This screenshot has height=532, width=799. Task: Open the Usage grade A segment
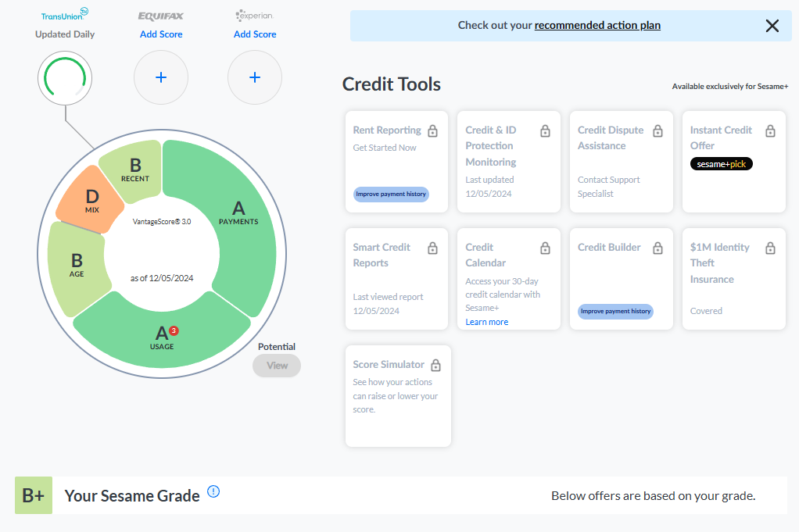click(x=162, y=337)
